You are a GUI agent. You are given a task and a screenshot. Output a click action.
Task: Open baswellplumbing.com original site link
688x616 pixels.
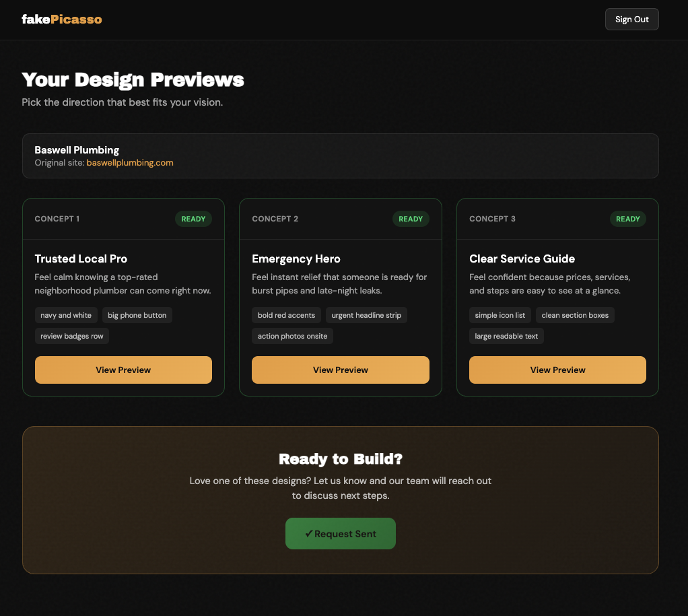[x=130, y=162]
